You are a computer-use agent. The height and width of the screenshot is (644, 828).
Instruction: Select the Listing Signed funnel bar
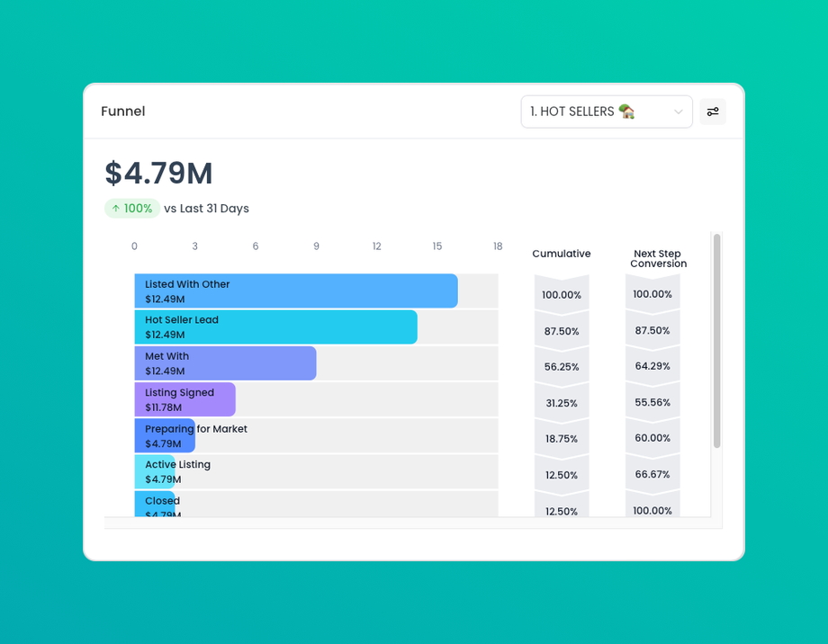(184, 399)
